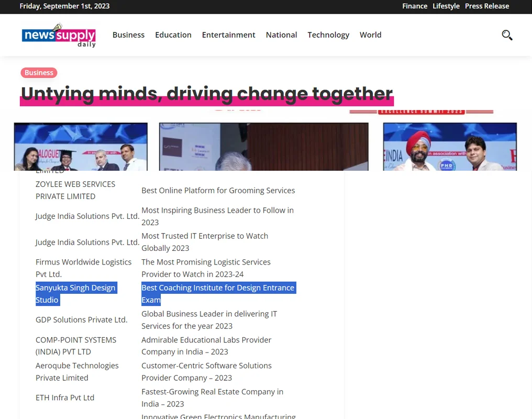Open the center event photo
Image resolution: width=532 pixels, height=419 pixels.
tap(263, 147)
